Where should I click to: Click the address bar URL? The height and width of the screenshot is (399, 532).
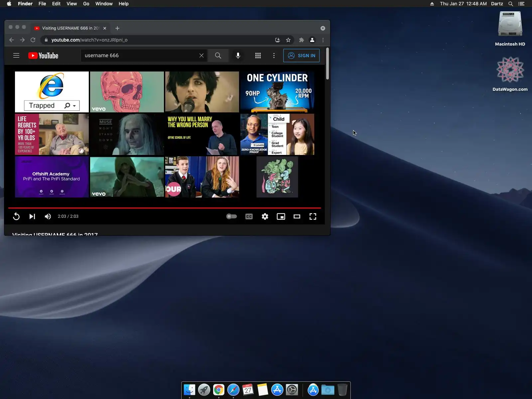(89, 40)
